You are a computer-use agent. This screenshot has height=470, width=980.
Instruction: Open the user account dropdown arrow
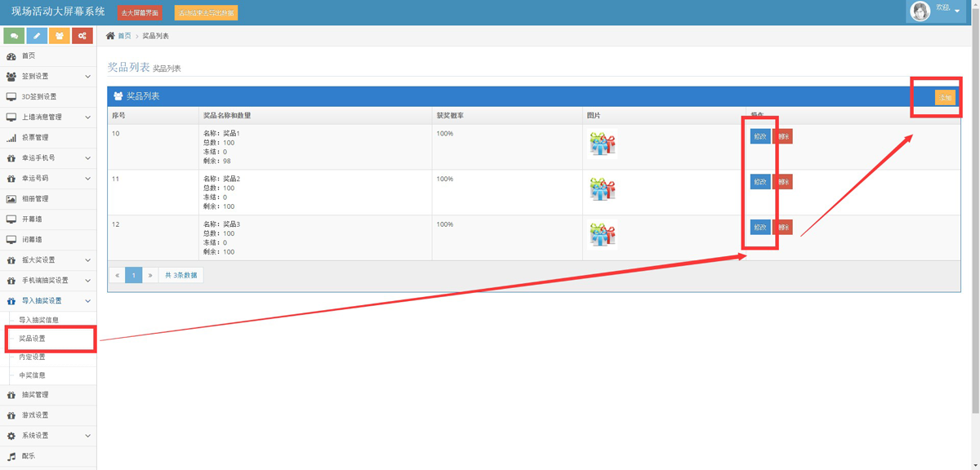pos(957,12)
